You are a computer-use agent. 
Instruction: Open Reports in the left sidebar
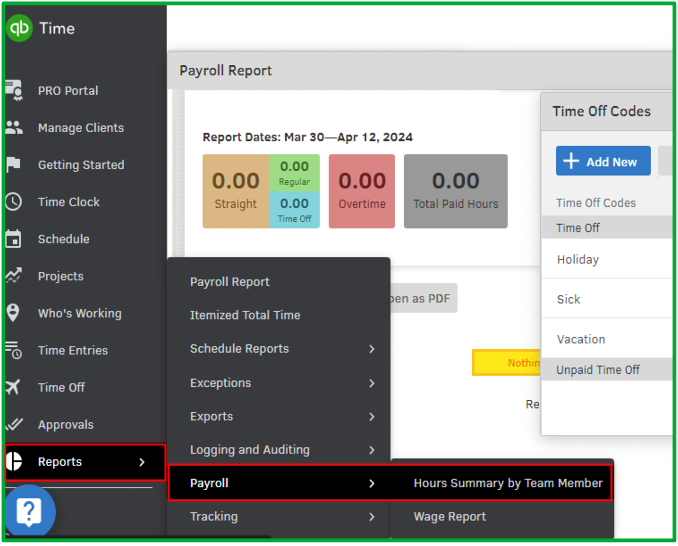[x=60, y=462]
